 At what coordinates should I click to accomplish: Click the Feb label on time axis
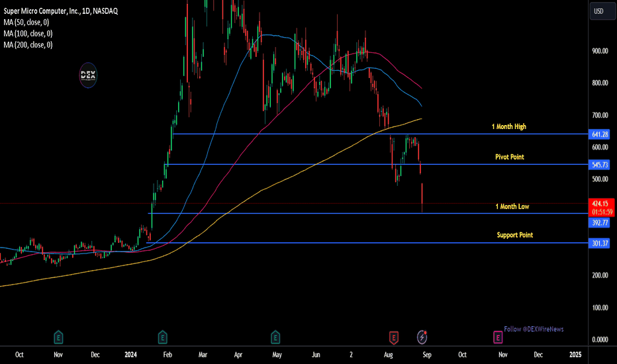coord(167,355)
